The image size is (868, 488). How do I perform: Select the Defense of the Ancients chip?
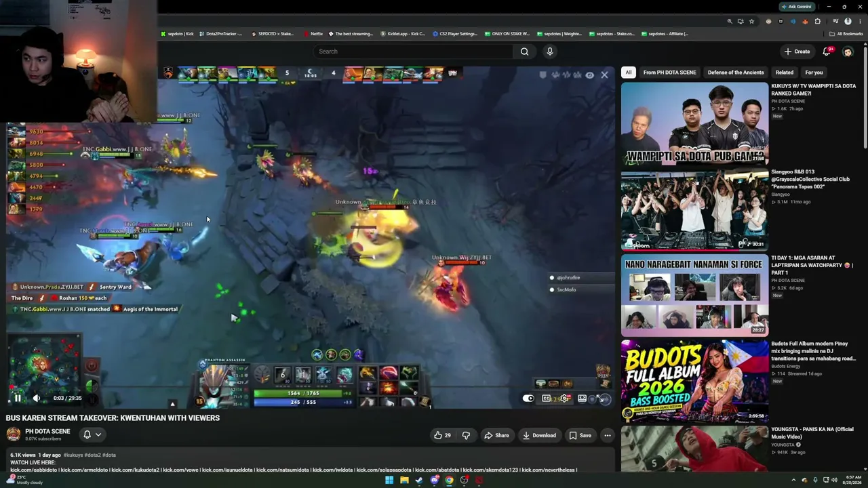coord(736,73)
